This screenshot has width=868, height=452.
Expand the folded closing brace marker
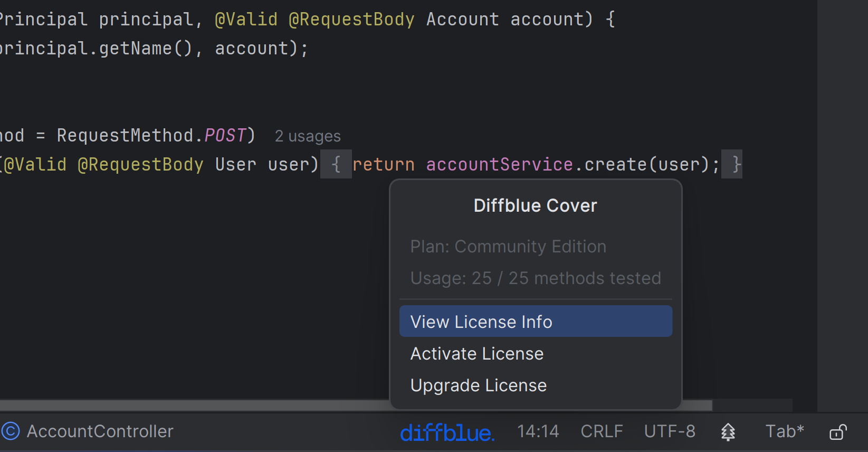coord(732,164)
